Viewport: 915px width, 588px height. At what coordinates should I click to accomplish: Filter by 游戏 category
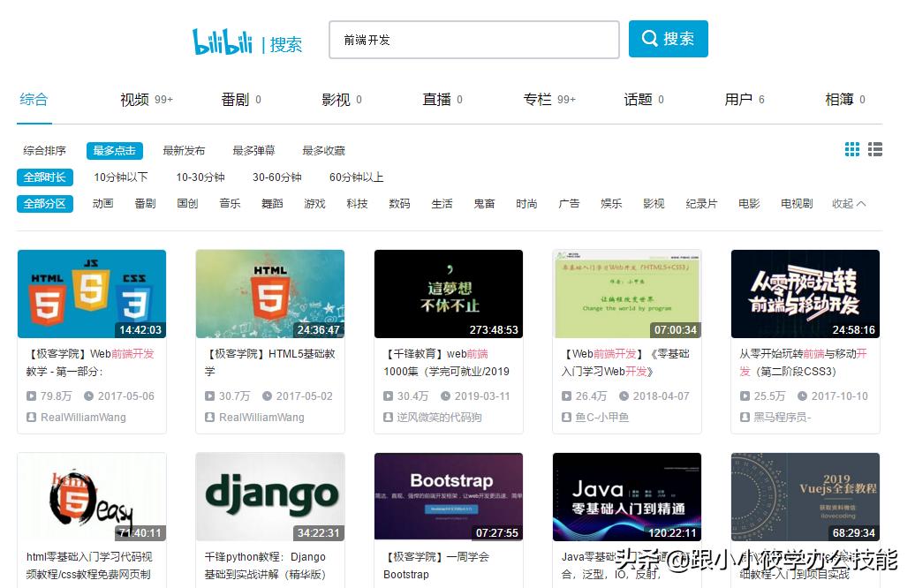click(314, 204)
